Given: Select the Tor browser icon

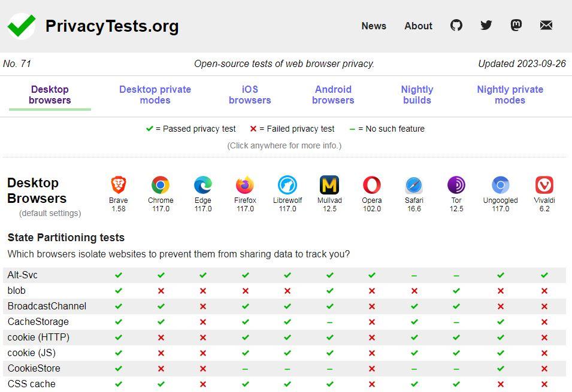Looking at the screenshot, I should [x=456, y=185].
